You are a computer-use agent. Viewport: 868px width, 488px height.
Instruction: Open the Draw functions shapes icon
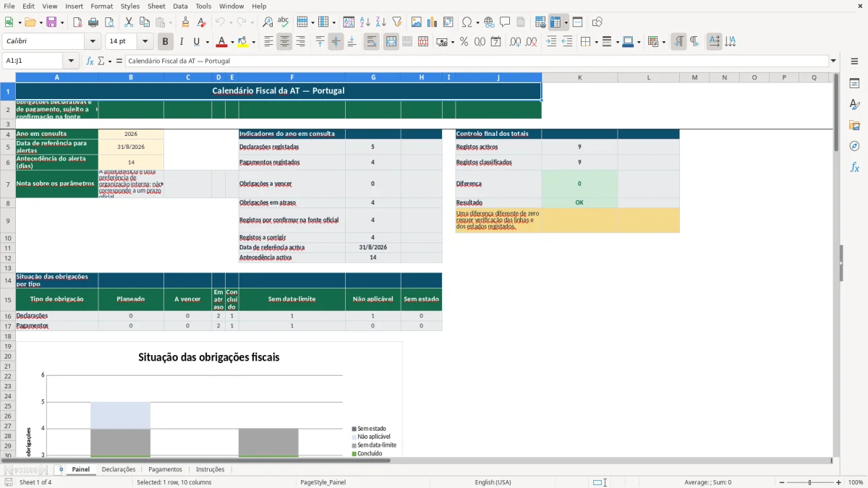pyautogui.click(x=597, y=22)
